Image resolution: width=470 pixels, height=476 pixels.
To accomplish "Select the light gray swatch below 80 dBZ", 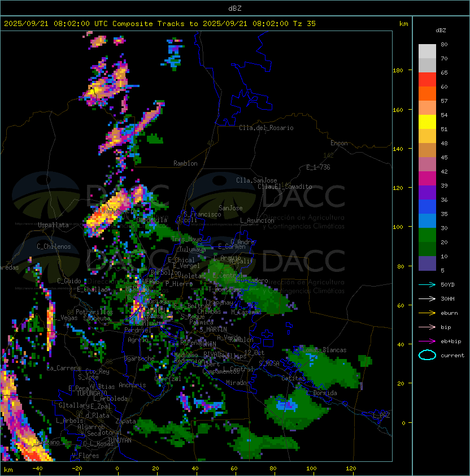I will tap(427, 51).
